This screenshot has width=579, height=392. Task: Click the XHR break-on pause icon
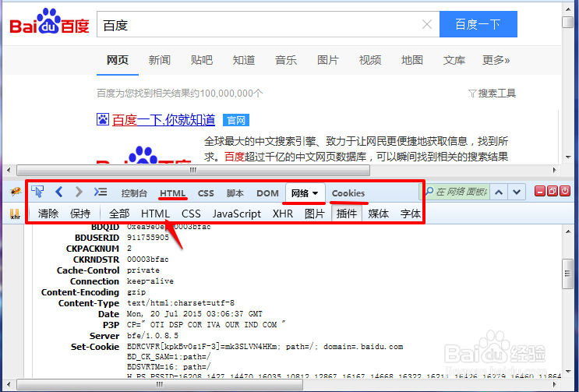[x=15, y=214]
